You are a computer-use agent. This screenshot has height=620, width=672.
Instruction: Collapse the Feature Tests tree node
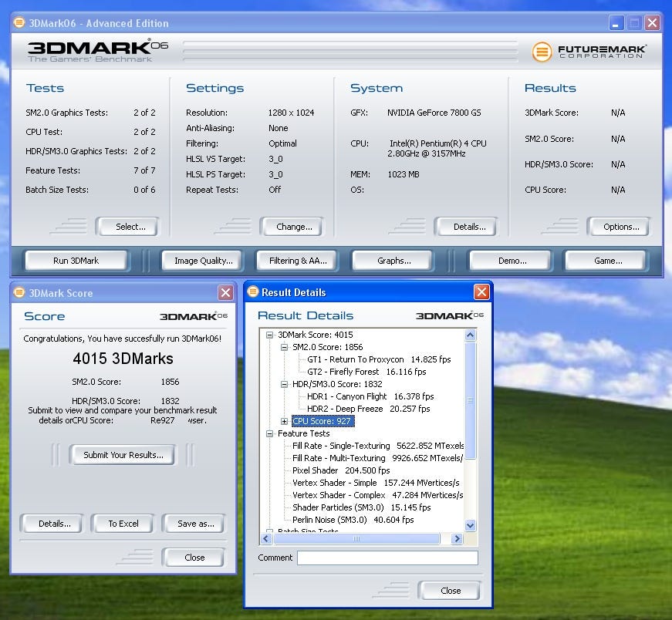[270, 433]
